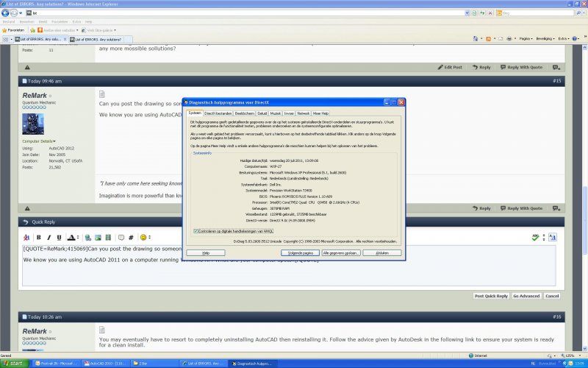This screenshot has height=368, width=588.
Task: Click the wrap code hash icon
Action: 131,237
